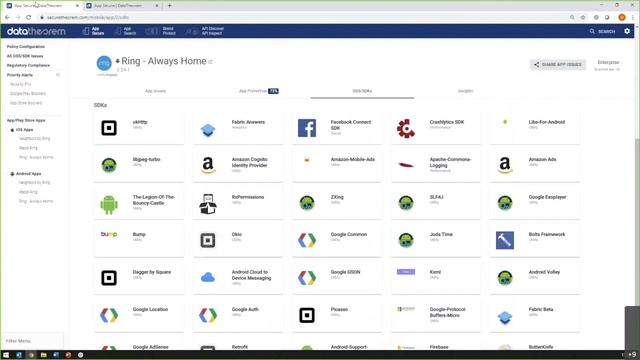Open the okhttp SDK square icon
Viewport: 640px width, 360px height.
point(109,128)
